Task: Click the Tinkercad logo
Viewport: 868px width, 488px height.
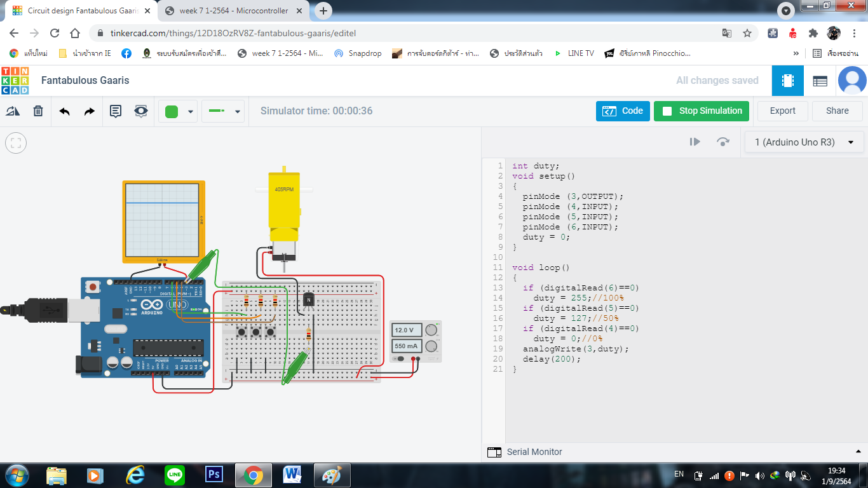Action: click(15, 81)
